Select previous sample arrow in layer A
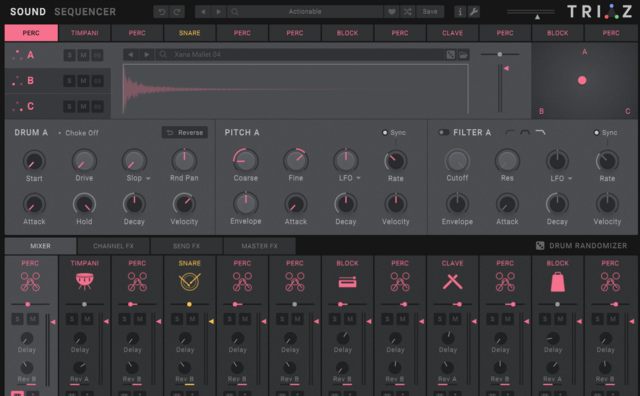This screenshot has width=640, height=396. point(131,54)
